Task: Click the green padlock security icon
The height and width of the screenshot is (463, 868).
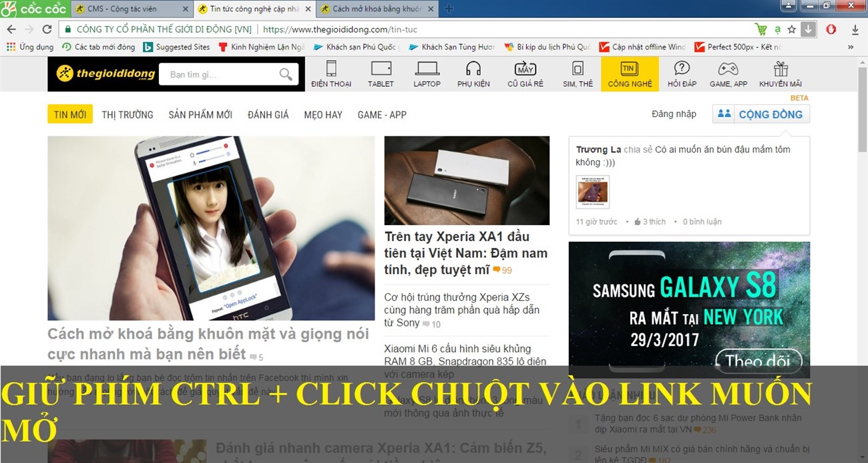Action: point(67,29)
